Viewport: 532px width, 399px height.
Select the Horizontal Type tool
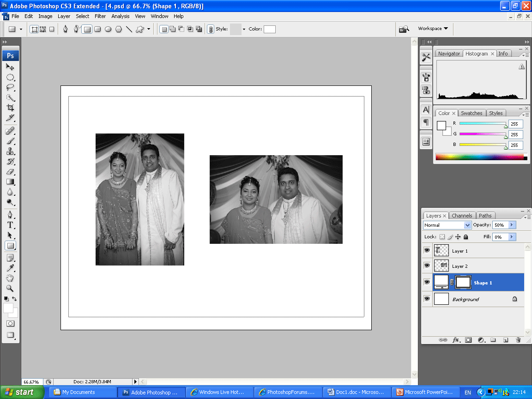pos(10,225)
